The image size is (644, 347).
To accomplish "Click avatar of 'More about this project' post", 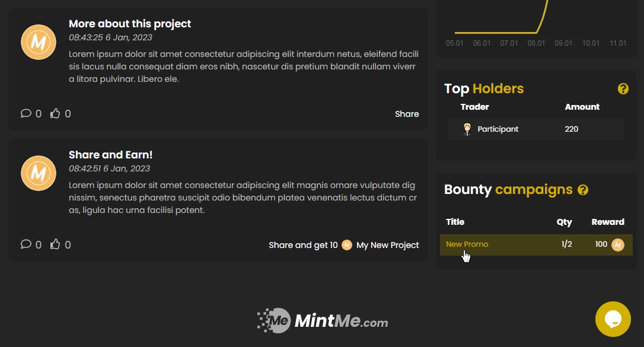I will pos(39,42).
